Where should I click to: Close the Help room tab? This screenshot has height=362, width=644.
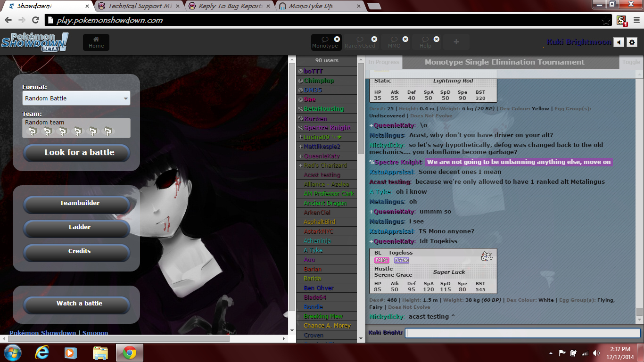(437, 39)
